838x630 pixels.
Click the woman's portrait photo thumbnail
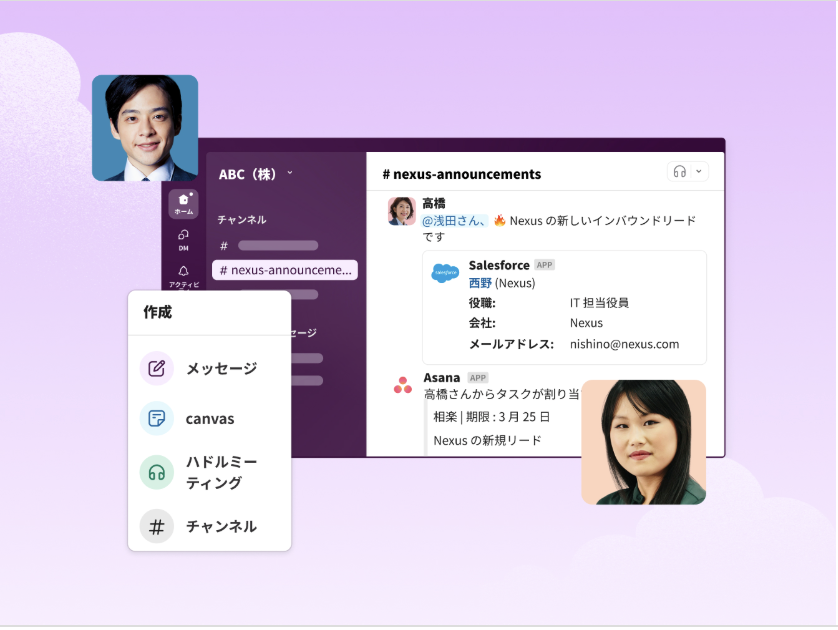click(x=643, y=442)
